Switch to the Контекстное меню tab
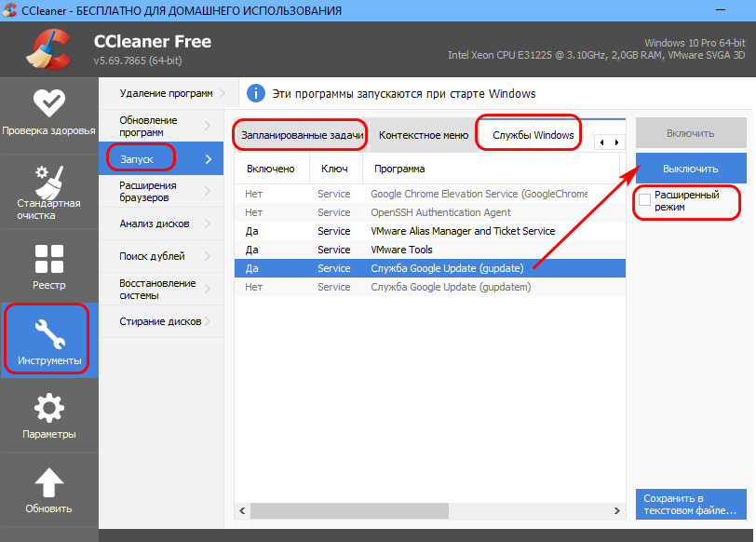 pyautogui.click(x=424, y=135)
